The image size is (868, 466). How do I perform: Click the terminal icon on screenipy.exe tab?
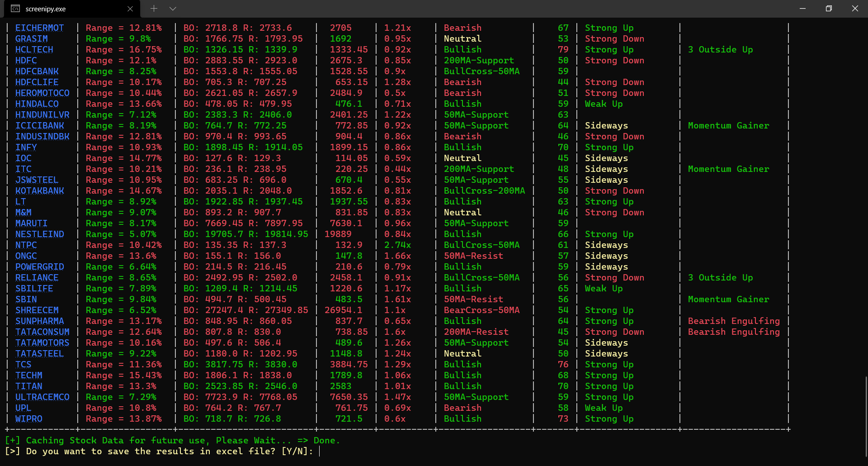(15, 9)
